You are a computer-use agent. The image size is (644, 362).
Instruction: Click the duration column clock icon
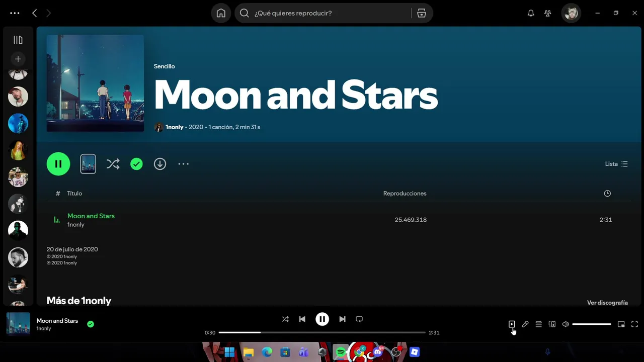607,194
